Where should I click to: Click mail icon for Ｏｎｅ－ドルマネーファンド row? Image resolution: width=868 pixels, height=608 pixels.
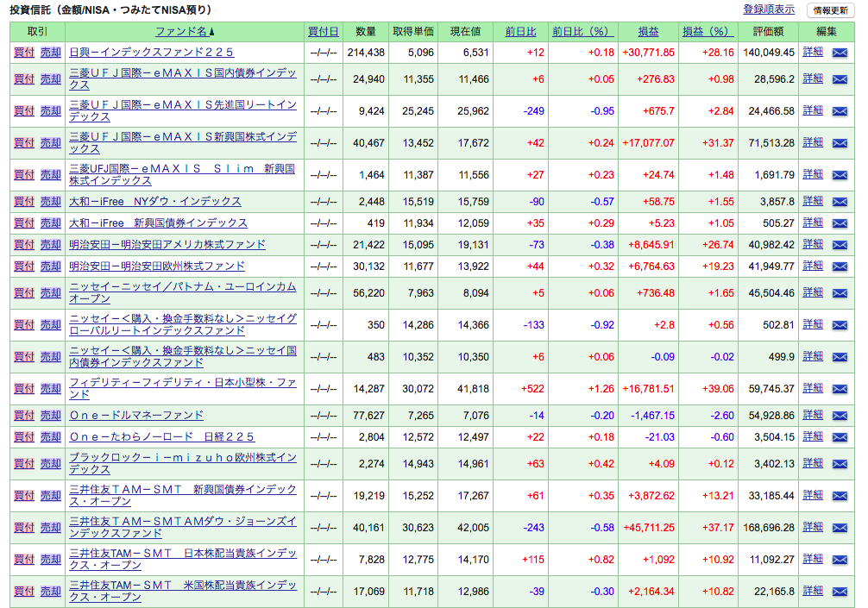[840, 416]
